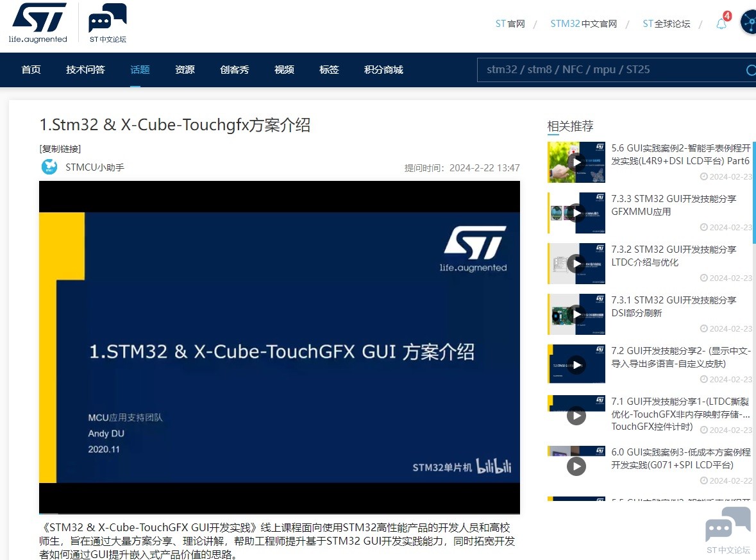Viewport: 756px width, 560px height.
Task: Visit ST官网 link
Action: [510, 24]
